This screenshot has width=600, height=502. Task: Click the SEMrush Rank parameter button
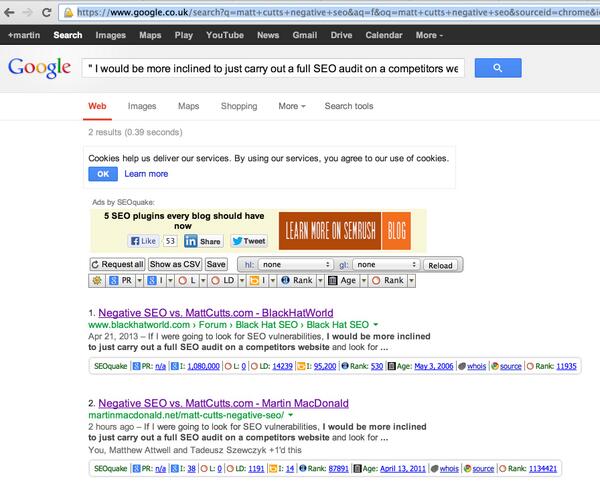coord(388,280)
